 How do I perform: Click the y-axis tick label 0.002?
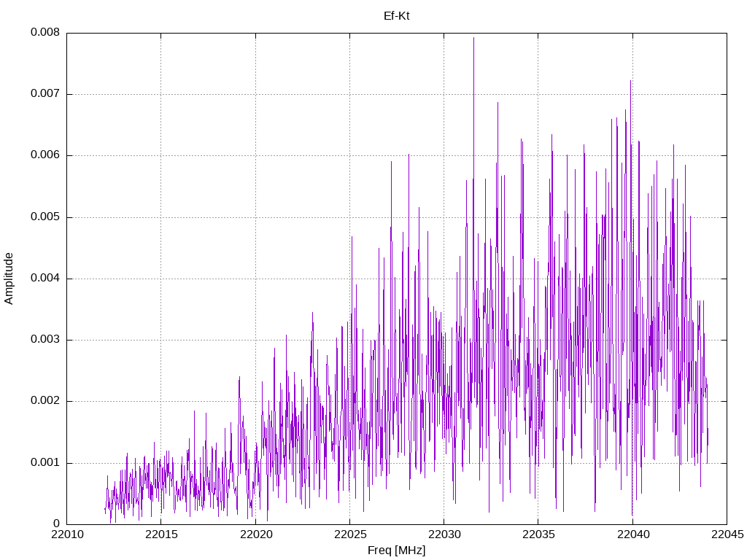(45, 402)
